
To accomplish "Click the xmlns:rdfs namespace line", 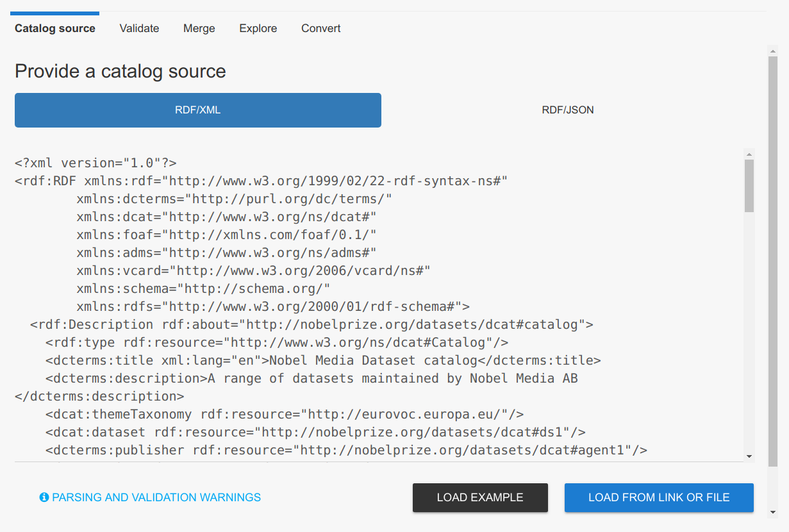I will click(273, 306).
